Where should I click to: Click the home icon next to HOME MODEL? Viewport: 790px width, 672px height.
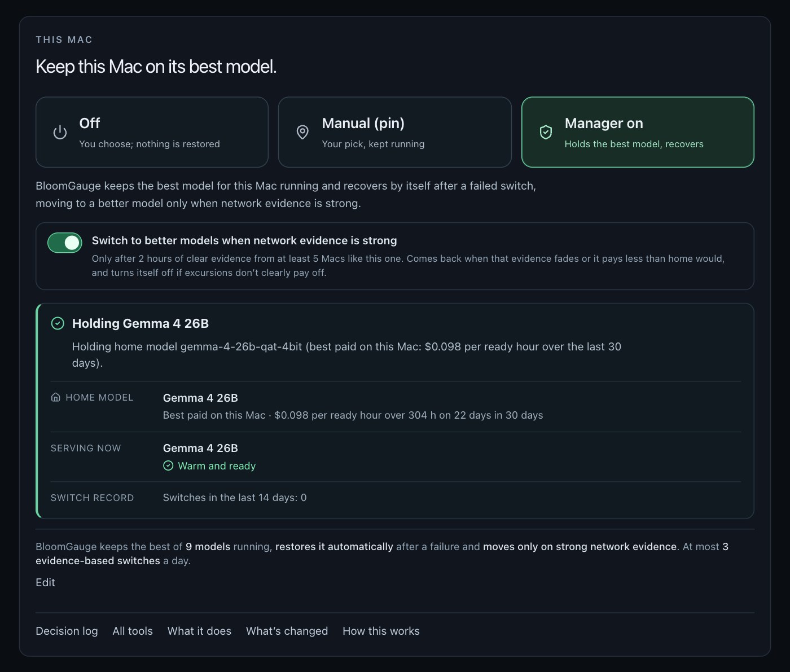pyautogui.click(x=55, y=397)
